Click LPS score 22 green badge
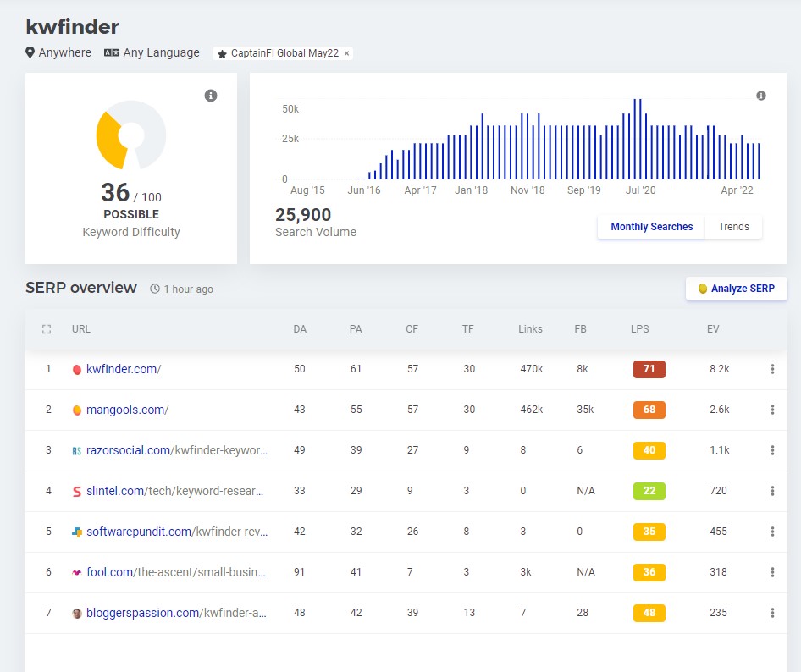Image resolution: width=801 pixels, height=672 pixels. pos(649,491)
